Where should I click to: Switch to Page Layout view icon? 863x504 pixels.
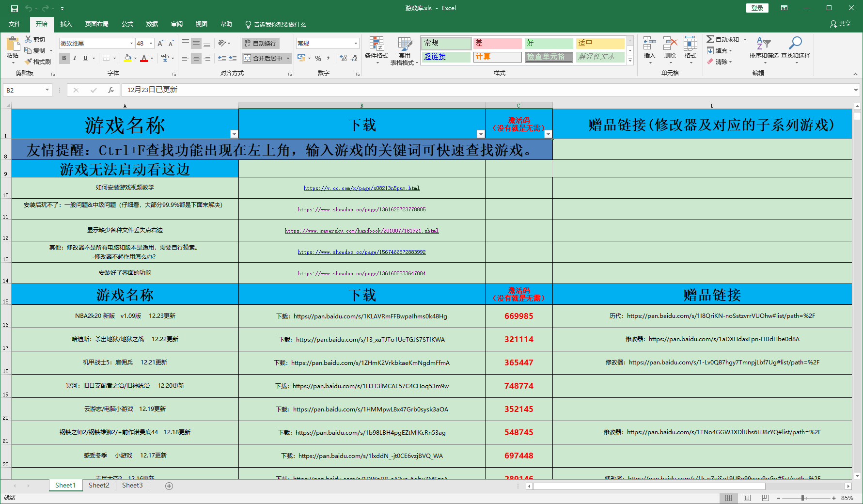coord(747,498)
